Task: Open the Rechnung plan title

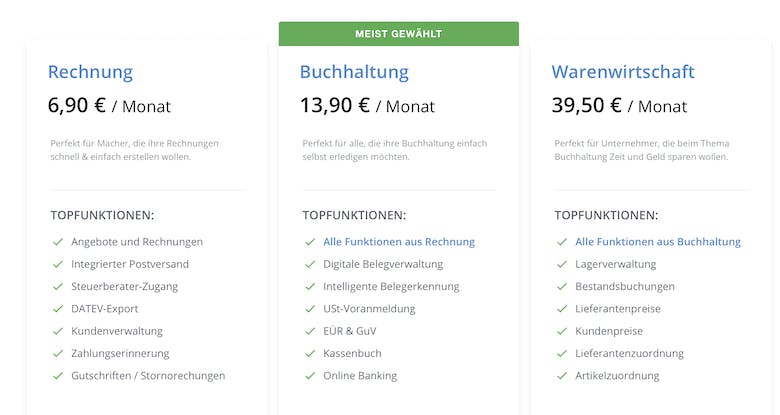Action: [x=90, y=72]
